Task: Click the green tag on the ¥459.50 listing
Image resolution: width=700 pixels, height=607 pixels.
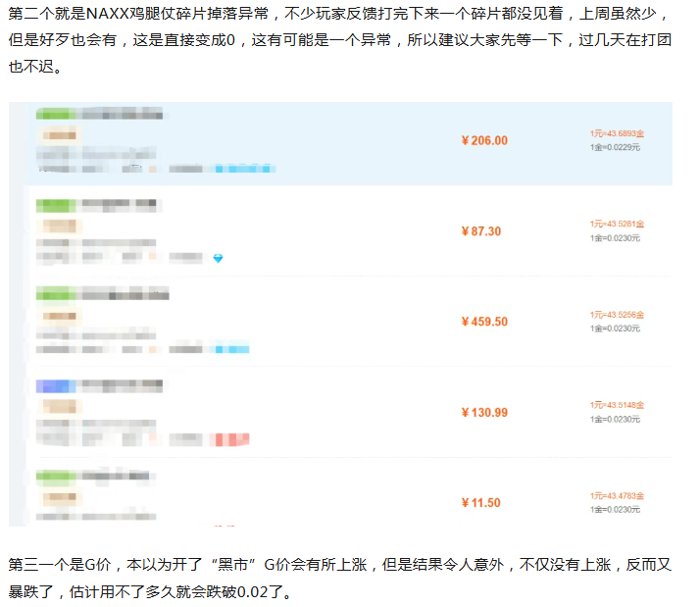Action: (x=57, y=294)
